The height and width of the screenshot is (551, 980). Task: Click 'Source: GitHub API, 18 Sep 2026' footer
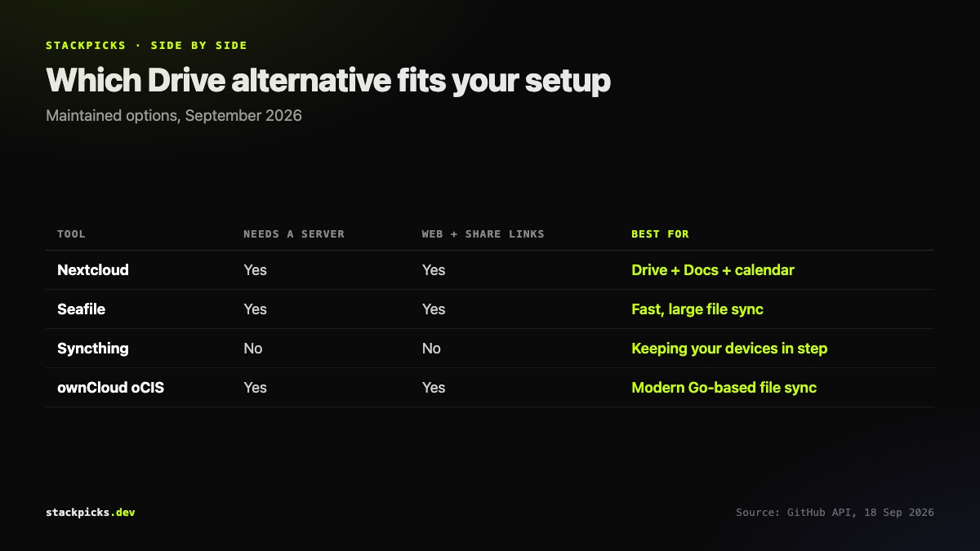coord(835,513)
